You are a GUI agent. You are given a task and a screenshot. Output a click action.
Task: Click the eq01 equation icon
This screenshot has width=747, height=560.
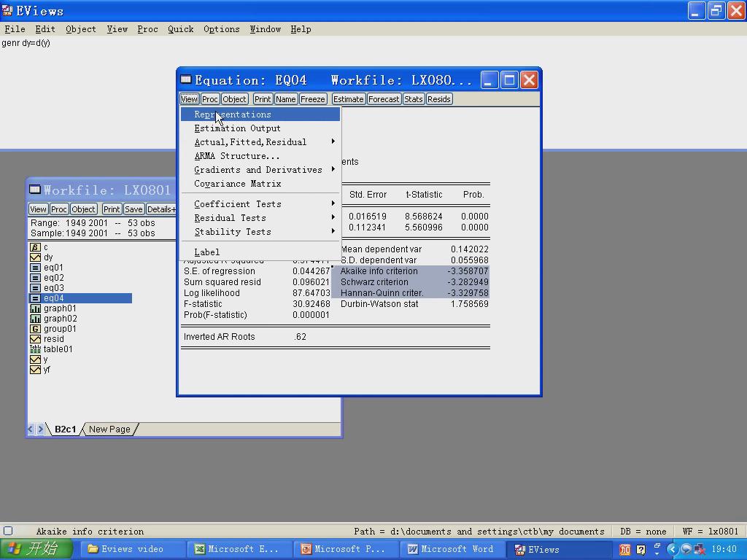35,268
